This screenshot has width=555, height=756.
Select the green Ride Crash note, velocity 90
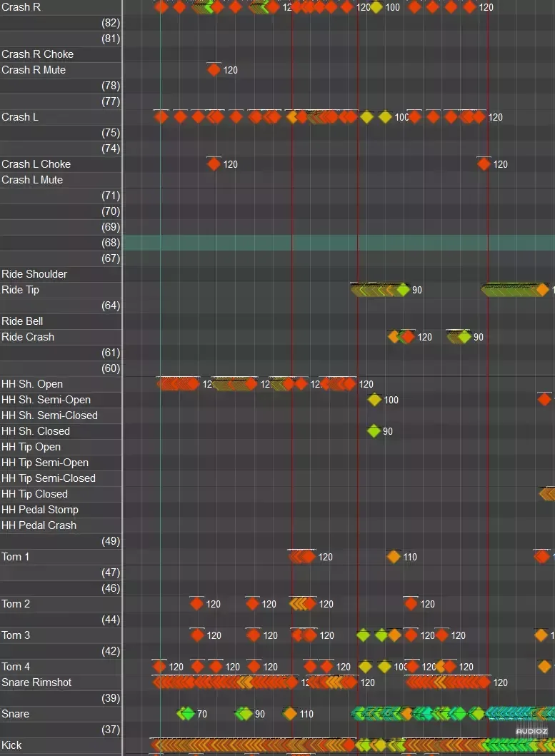464,337
